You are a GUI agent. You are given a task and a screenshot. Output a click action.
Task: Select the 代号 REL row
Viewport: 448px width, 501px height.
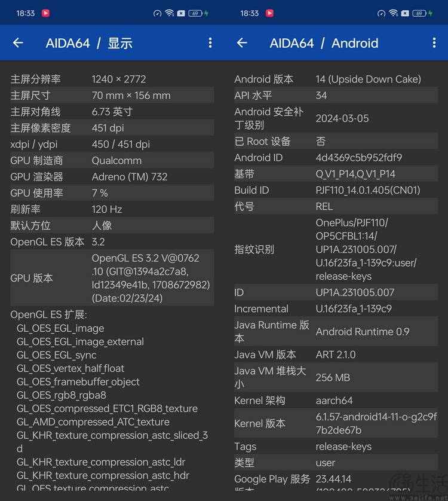pos(336,206)
